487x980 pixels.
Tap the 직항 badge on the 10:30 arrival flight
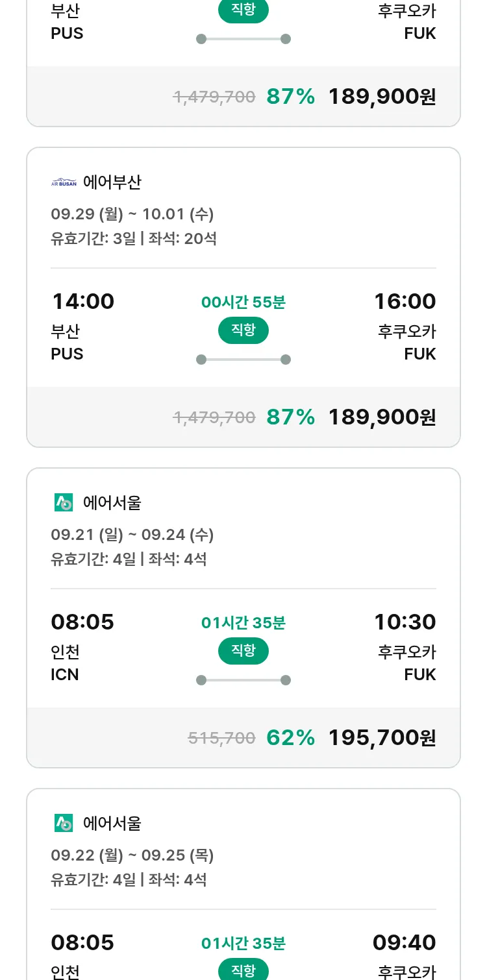pyautogui.click(x=243, y=651)
